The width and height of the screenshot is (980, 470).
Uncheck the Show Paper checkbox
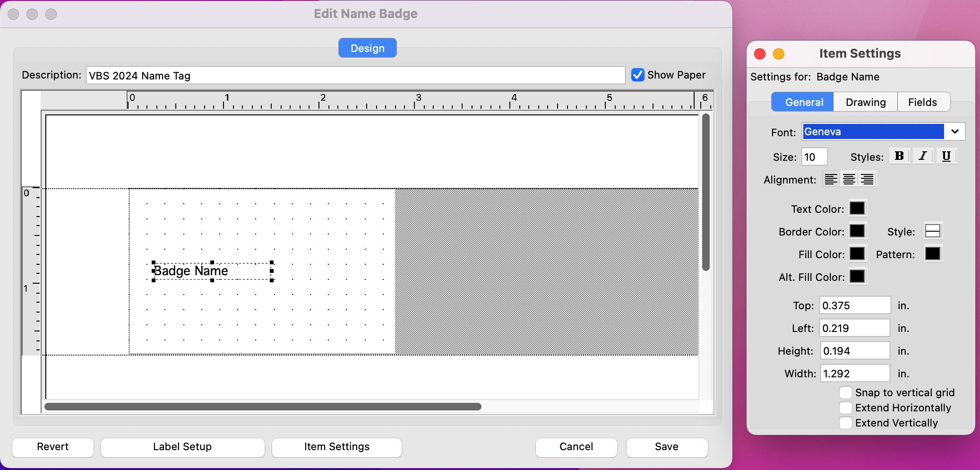[x=638, y=75]
